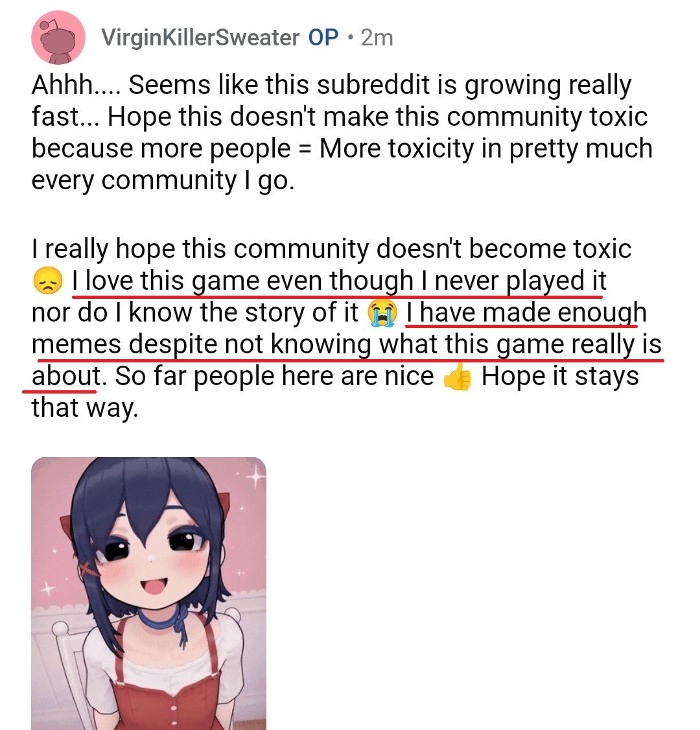
Task: Click the VirginKillerSweater username
Action: [200, 38]
